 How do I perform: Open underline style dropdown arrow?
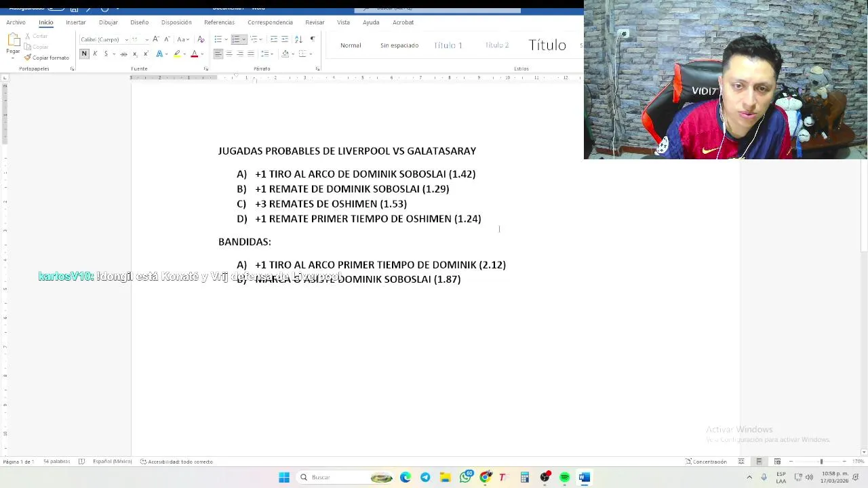pos(114,54)
